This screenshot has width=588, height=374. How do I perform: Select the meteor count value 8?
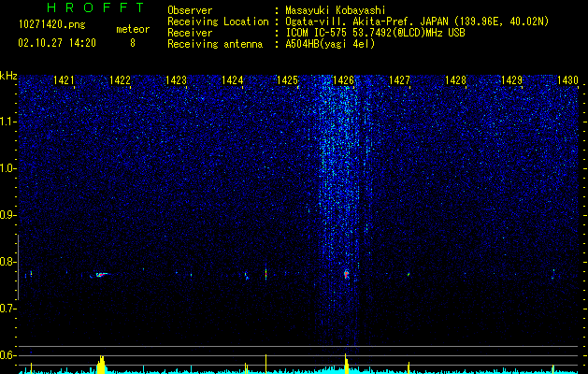(x=133, y=43)
